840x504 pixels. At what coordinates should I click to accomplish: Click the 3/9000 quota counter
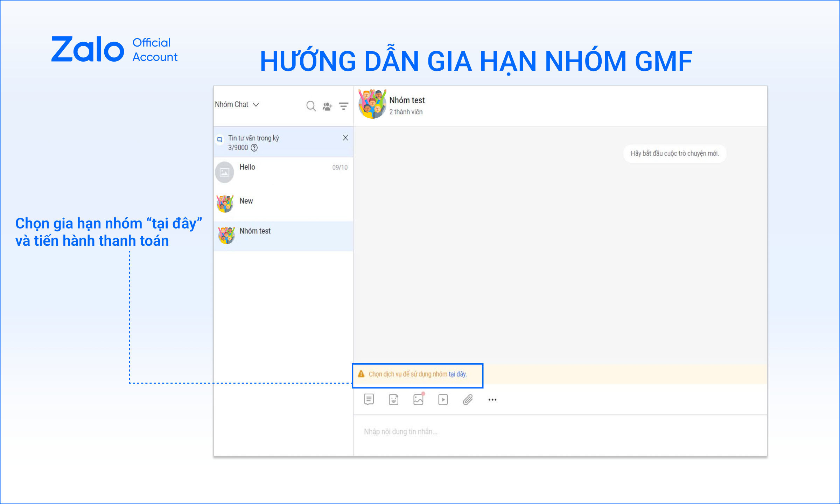(238, 148)
